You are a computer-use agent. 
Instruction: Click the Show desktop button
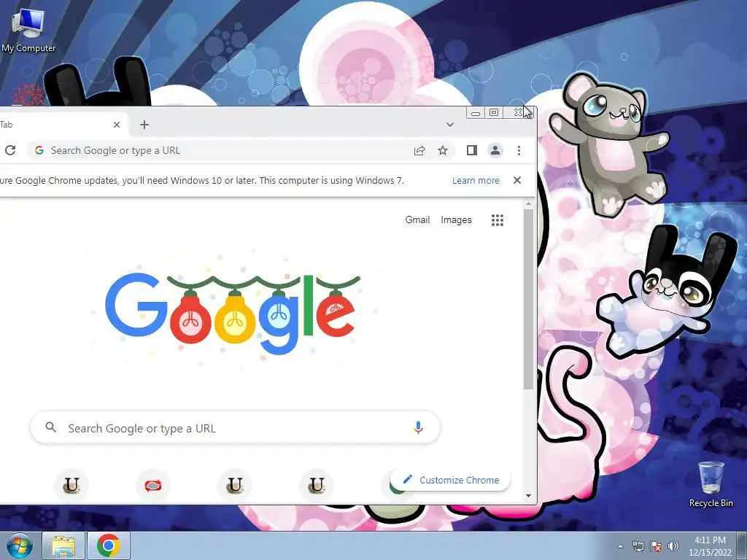click(x=742, y=545)
